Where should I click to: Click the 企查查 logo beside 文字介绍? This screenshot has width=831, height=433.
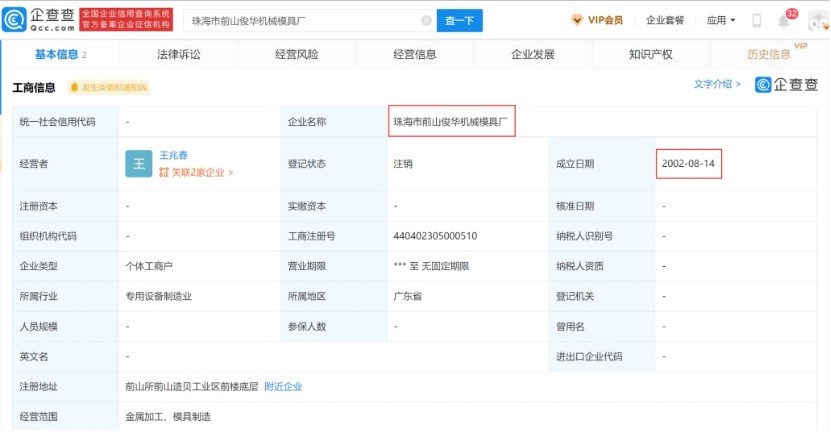pos(786,85)
